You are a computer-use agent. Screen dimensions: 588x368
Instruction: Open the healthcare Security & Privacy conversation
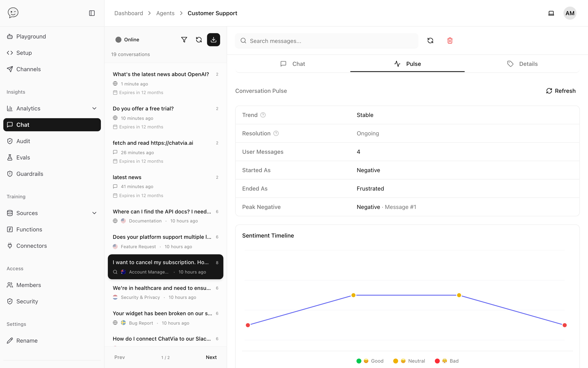[x=166, y=292]
